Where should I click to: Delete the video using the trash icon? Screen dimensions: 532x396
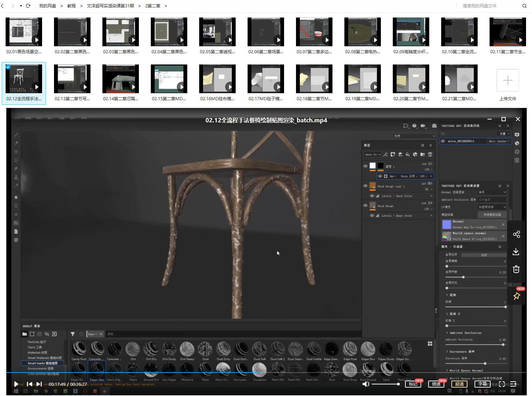[516, 269]
